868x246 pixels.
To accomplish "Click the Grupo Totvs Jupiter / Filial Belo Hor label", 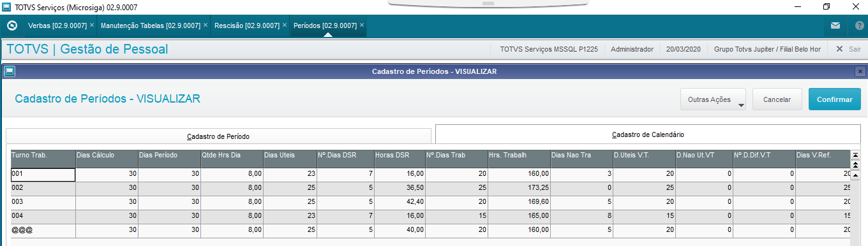I will 767,49.
